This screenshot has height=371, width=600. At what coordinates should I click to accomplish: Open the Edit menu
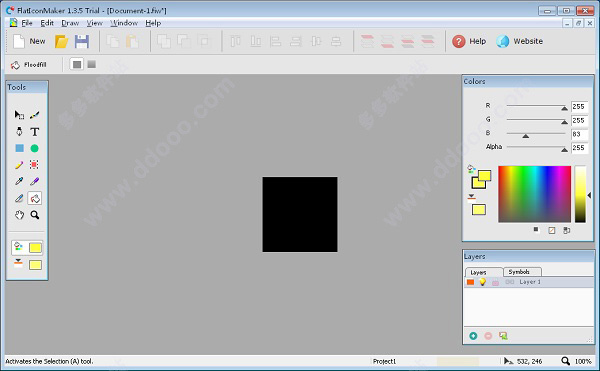click(47, 23)
